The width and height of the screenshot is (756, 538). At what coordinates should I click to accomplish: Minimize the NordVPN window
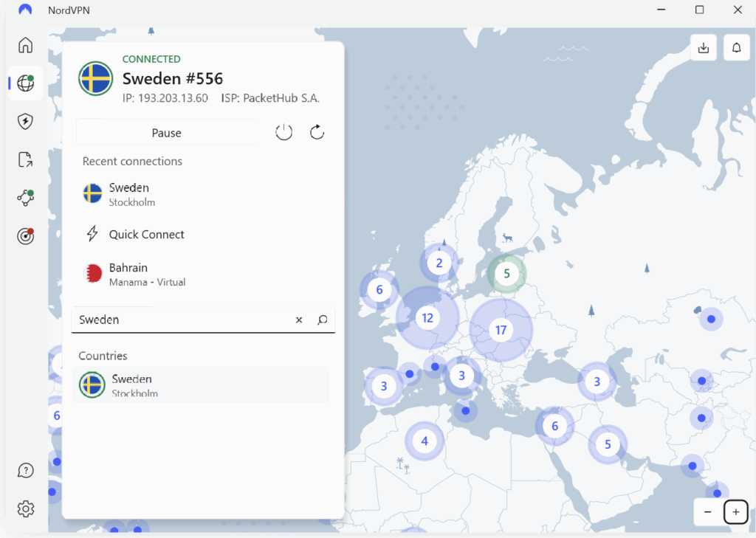(x=661, y=10)
